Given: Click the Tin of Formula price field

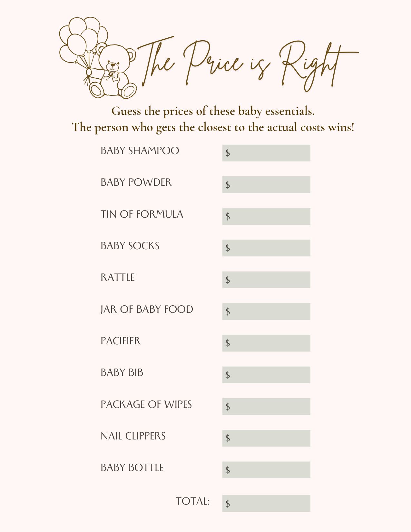Looking at the screenshot, I should point(266,216).
